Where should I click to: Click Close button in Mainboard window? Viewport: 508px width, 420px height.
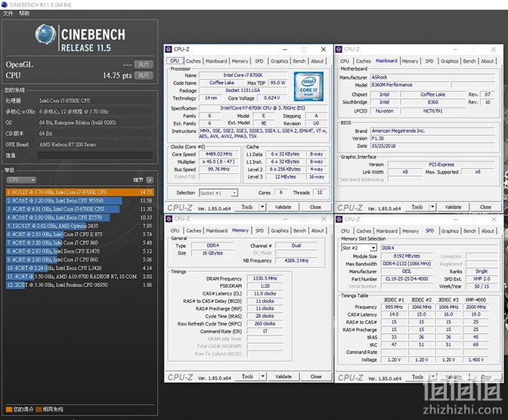[485, 207]
